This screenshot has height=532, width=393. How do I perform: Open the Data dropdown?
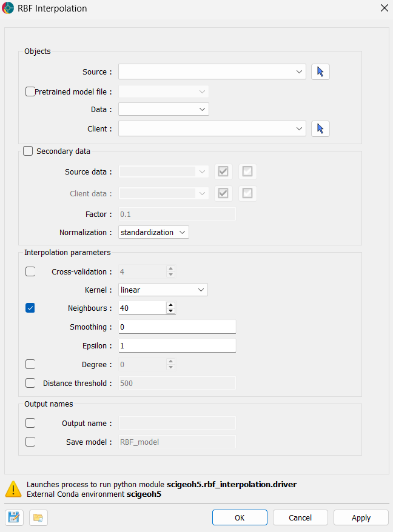coord(164,109)
